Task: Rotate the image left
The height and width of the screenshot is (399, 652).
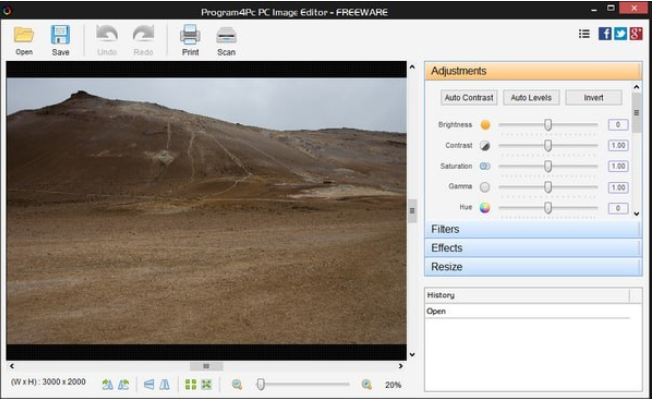Action: point(108,384)
